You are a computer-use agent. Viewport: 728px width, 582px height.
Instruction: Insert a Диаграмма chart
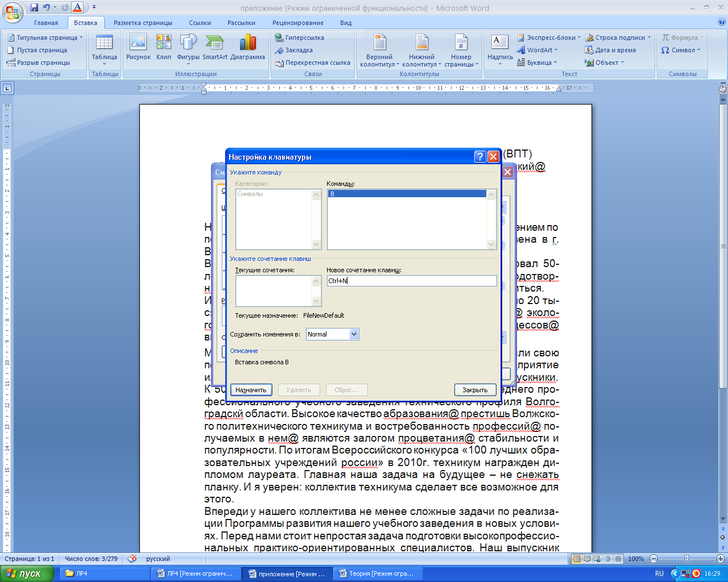click(247, 48)
